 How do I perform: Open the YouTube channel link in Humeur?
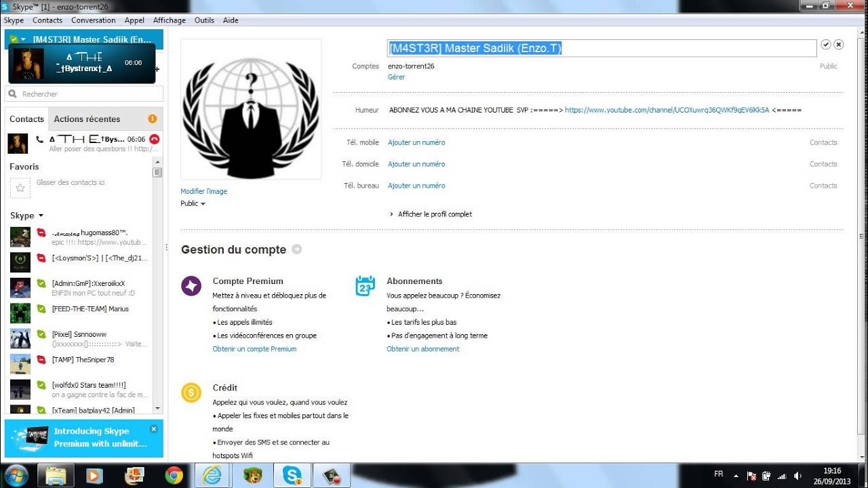tap(667, 110)
